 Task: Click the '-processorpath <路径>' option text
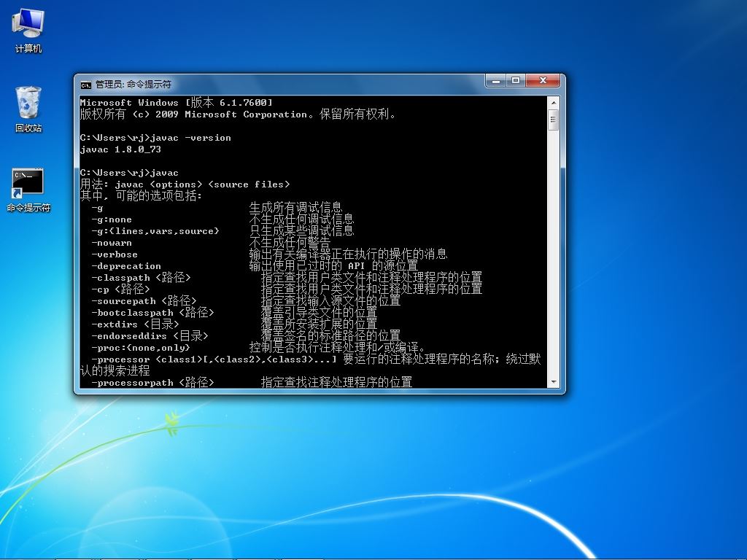point(152,382)
